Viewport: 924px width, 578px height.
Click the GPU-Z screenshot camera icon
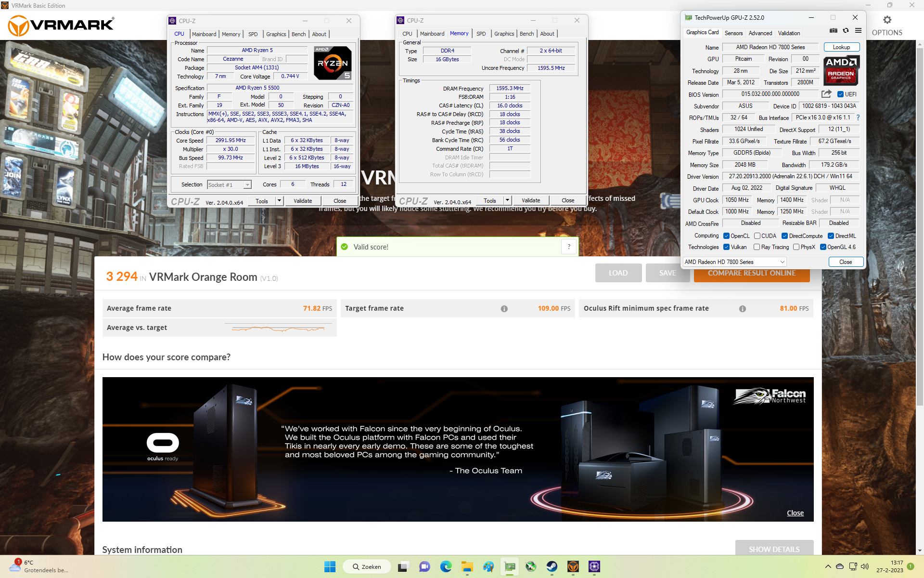(x=834, y=30)
